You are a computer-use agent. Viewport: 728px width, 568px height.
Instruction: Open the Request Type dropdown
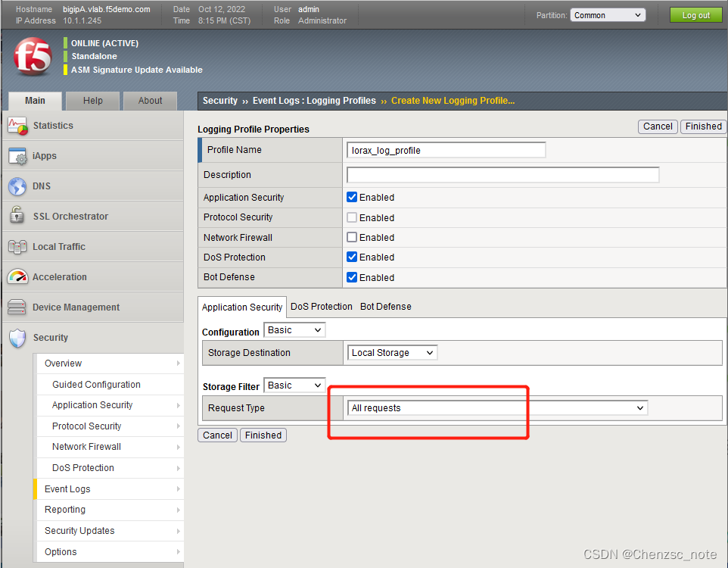(x=496, y=407)
